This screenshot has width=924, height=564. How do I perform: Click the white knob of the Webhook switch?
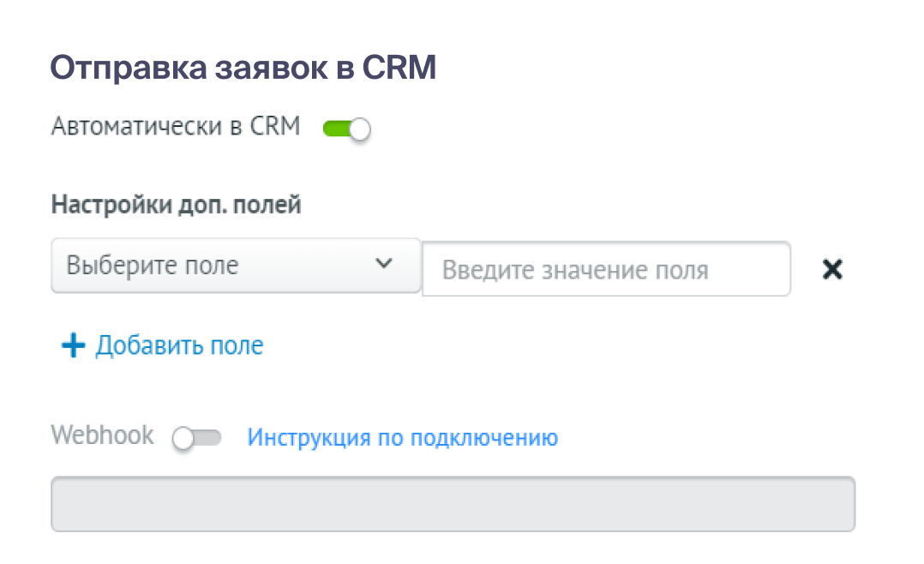[183, 439]
